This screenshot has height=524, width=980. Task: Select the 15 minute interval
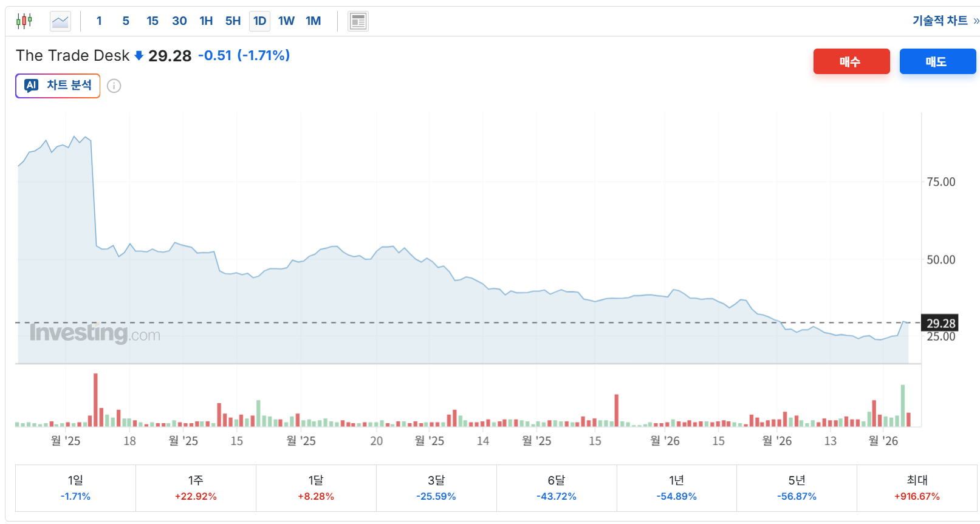pyautogui.click(x=152, y=21)
